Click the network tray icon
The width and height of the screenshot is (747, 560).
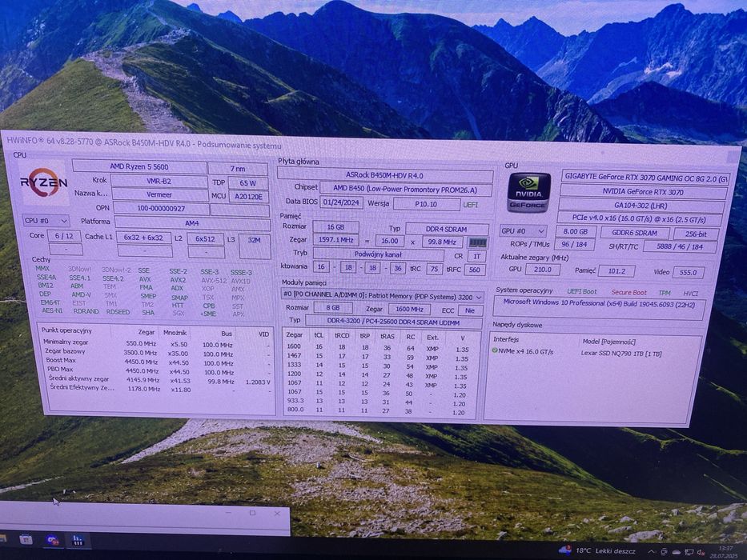(x=689, y=552)
